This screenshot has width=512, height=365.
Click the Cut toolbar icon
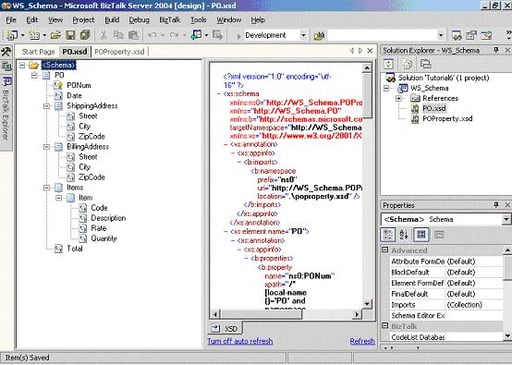pos(104,35)
